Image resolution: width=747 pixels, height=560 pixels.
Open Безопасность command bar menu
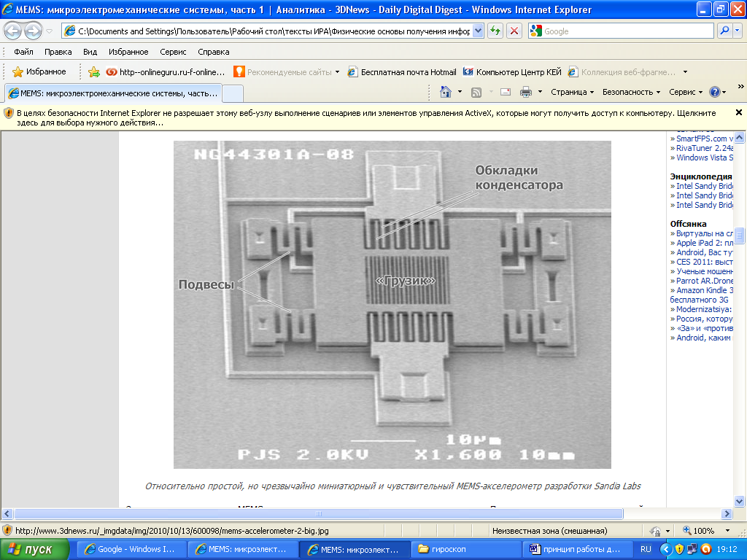click(x=631, y=92)
